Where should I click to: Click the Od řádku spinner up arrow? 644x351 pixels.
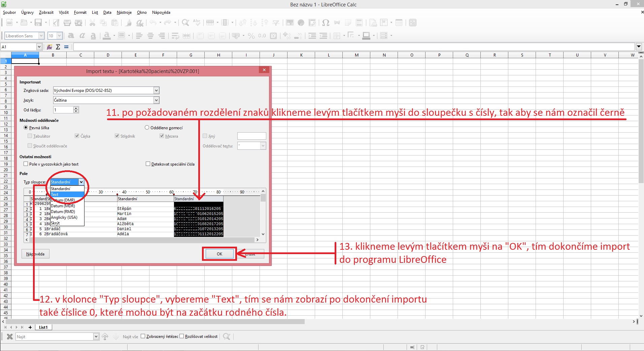pyautogui.click(x=76, y=108)
